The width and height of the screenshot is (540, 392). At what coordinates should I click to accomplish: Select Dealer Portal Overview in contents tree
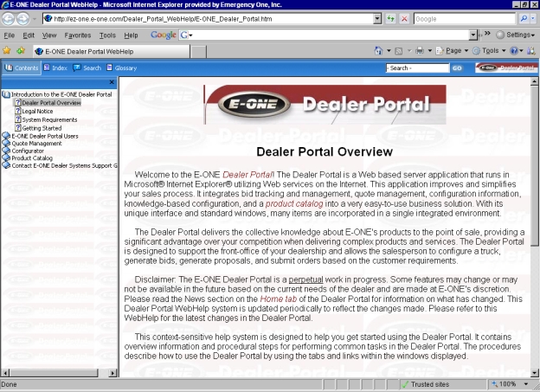[51, 103]
